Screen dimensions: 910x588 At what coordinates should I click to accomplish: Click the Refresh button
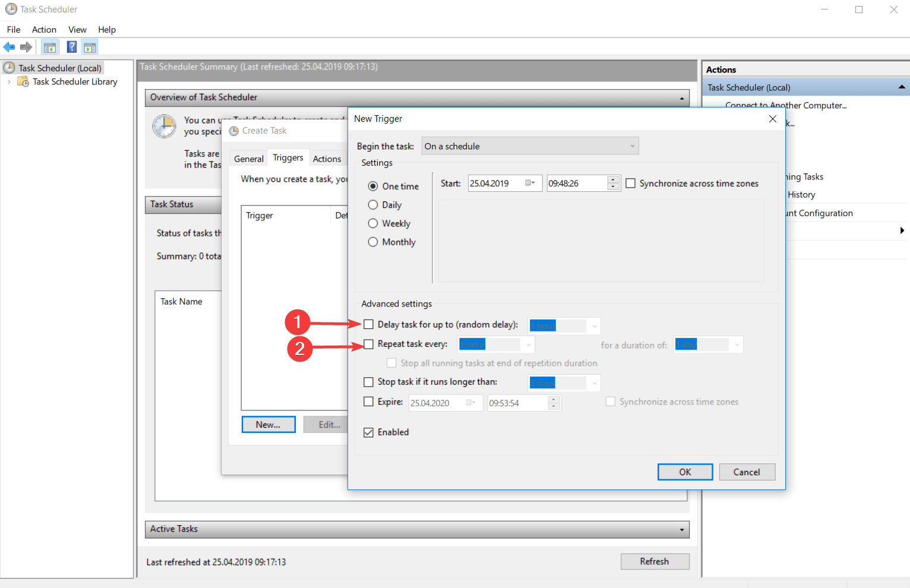coord(655,561)
